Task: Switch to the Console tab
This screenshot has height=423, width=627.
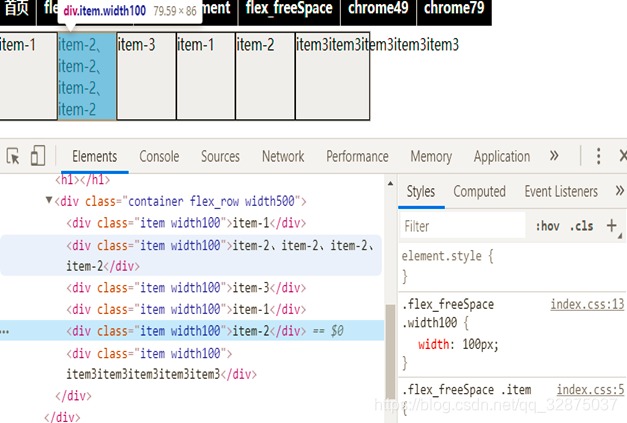Action: (x=159, y=156)
